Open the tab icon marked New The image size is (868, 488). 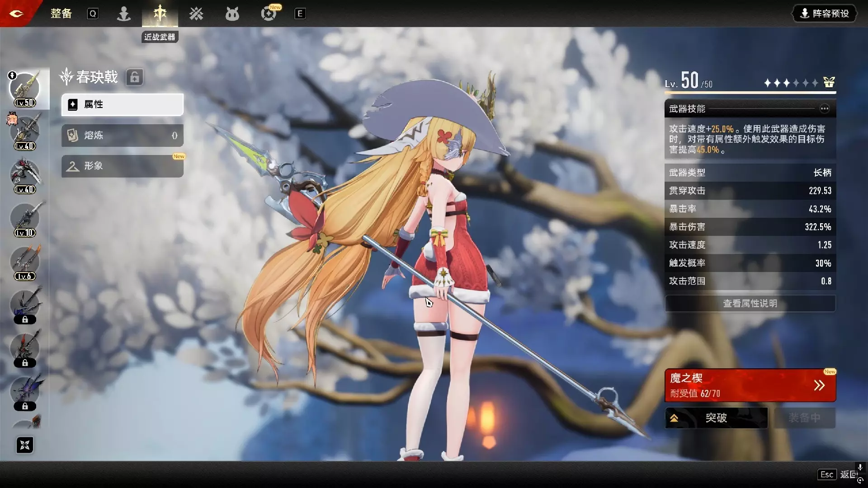click(269, 14)
